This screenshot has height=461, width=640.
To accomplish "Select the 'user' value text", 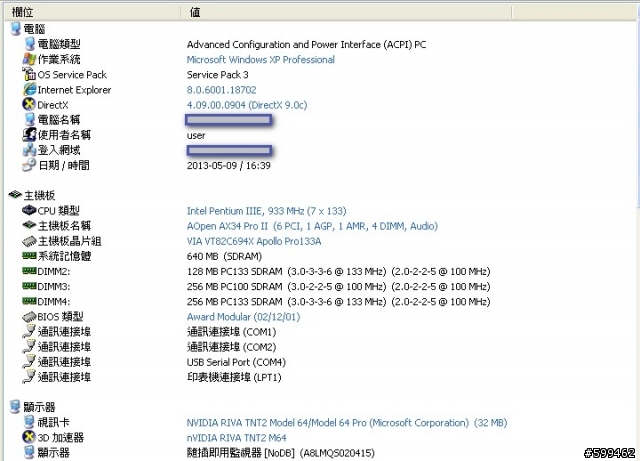I will click(196, 136).
